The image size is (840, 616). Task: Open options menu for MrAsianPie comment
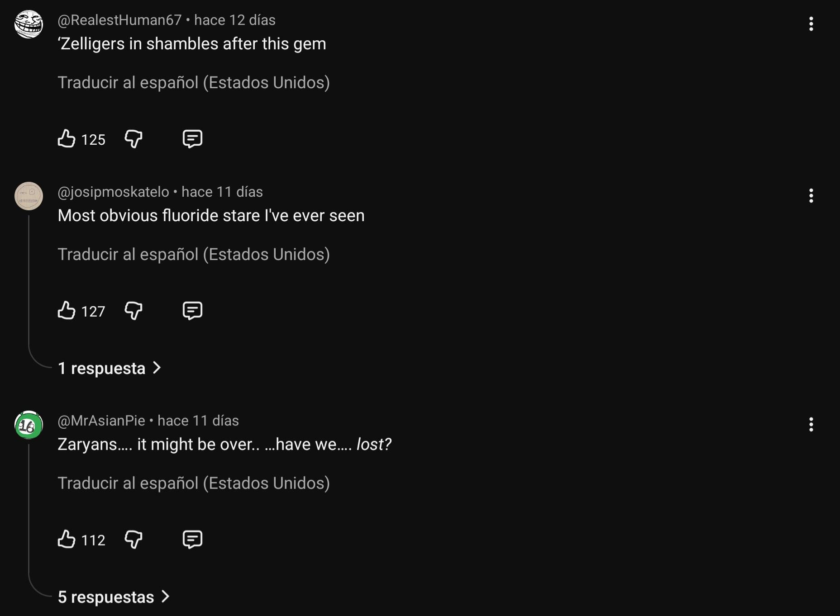[x=811, y=425]
